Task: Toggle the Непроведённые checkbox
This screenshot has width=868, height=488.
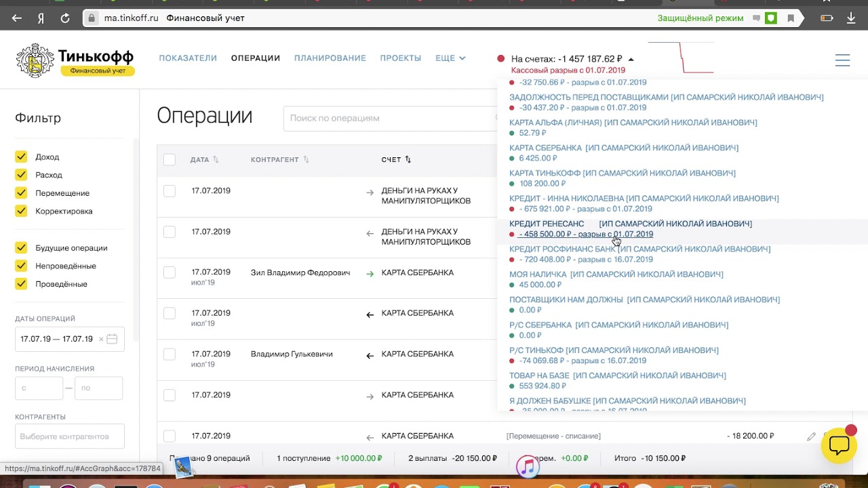Action: click(21, 266)
